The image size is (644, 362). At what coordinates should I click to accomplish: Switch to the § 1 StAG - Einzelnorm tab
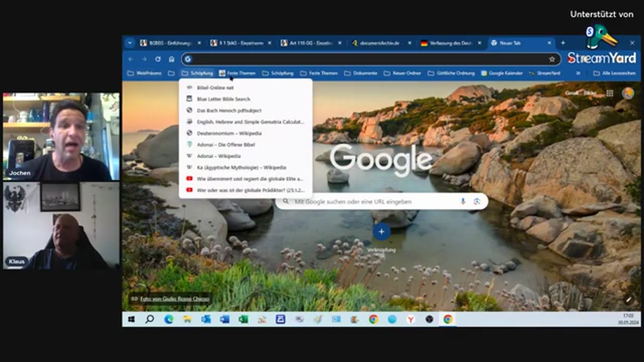[240, 43]
